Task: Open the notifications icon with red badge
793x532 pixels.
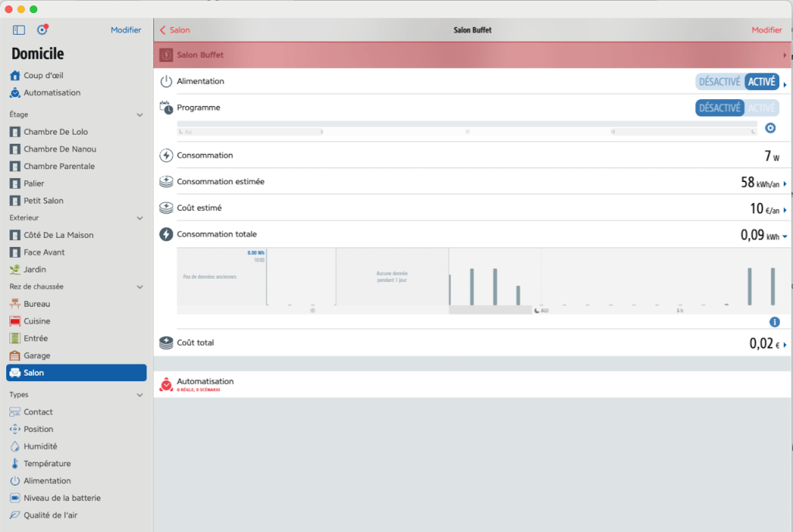Action: (x=43, y=30)
